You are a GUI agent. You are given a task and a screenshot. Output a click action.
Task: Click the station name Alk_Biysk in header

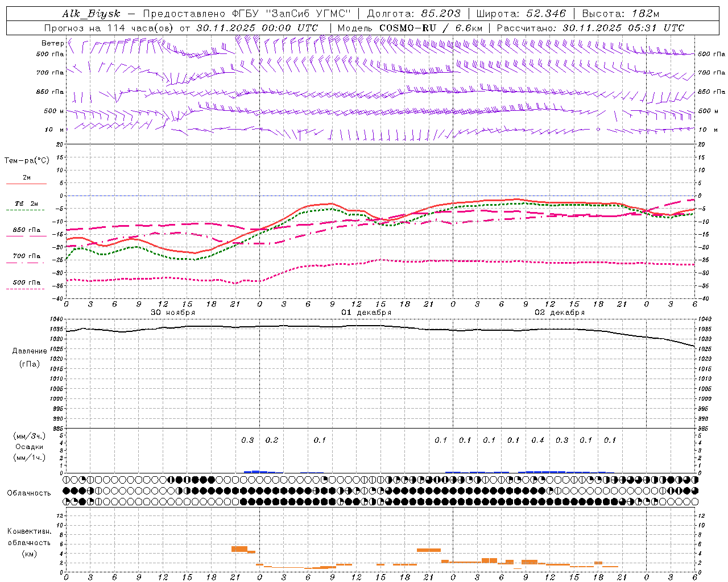coord(92,14)
